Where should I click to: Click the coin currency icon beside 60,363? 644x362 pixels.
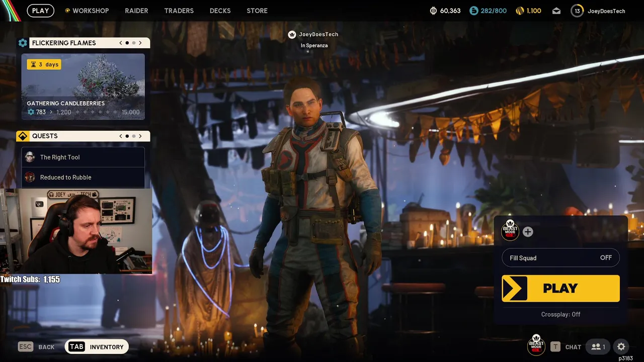[433, 11]
